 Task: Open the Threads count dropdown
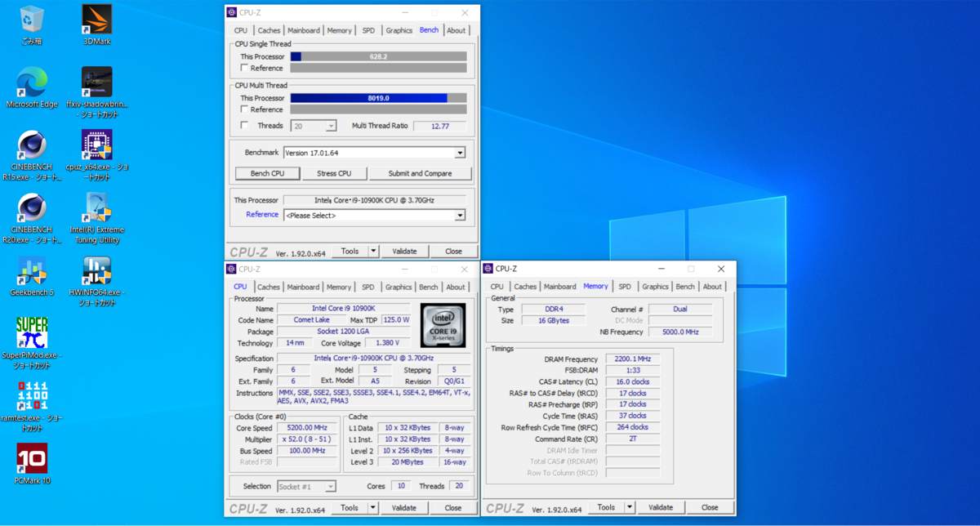(x=331, y=126)
